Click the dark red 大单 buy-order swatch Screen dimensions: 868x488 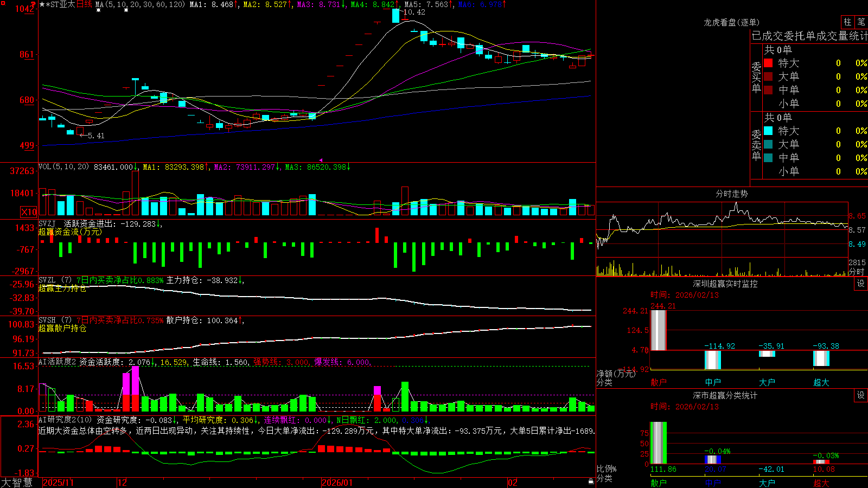[x=768, y=76]
